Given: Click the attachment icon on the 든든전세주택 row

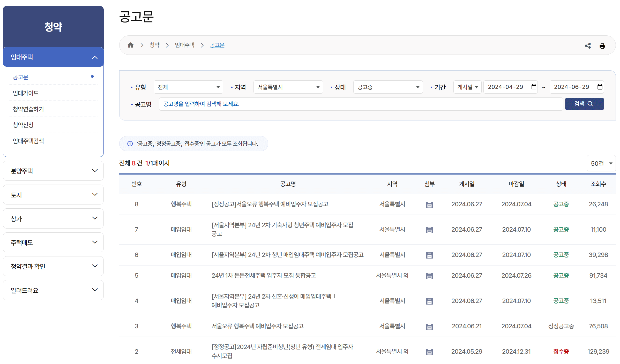Looking at the screenshot, I should click(x=429, y=276).
